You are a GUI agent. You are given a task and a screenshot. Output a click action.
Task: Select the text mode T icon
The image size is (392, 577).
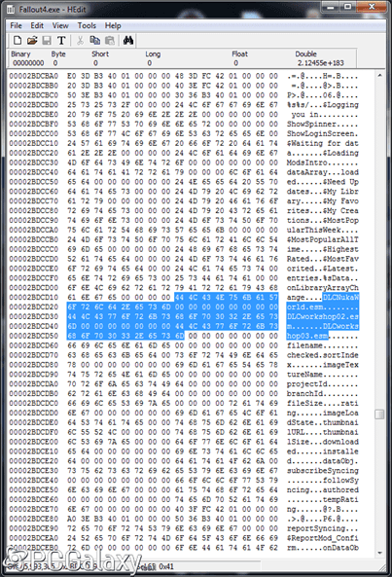(61, 40)
